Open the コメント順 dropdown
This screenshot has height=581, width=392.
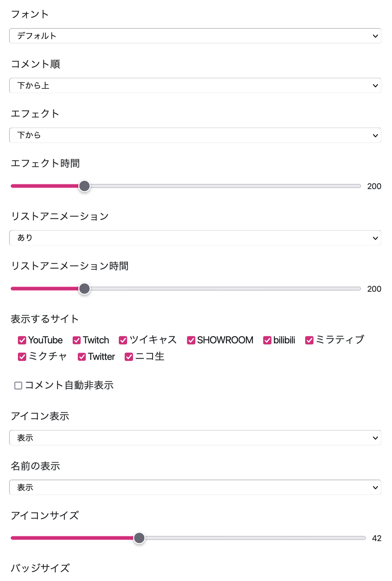(195, 86)
